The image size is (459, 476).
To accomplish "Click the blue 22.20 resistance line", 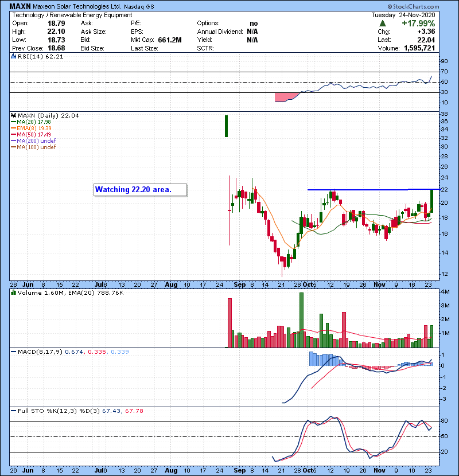I will [373, 190].
